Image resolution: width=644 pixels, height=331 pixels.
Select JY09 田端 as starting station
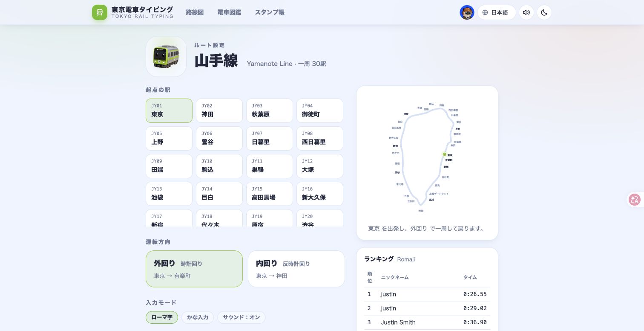coord(169,166)
